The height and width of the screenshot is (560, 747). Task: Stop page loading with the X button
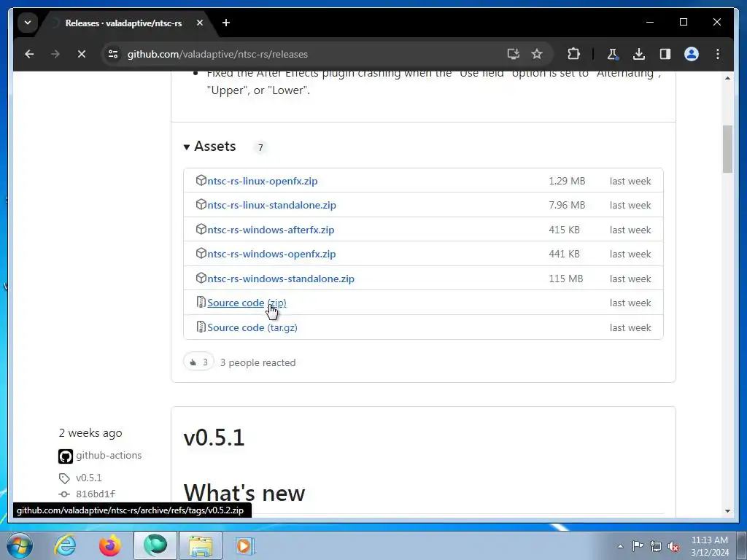coord(82,54)
